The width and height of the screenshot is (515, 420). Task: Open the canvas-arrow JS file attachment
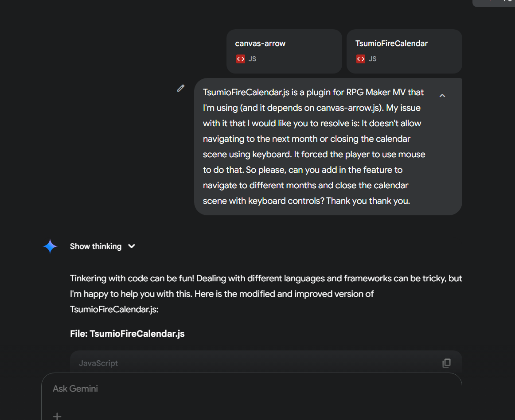tap(284, 51)
